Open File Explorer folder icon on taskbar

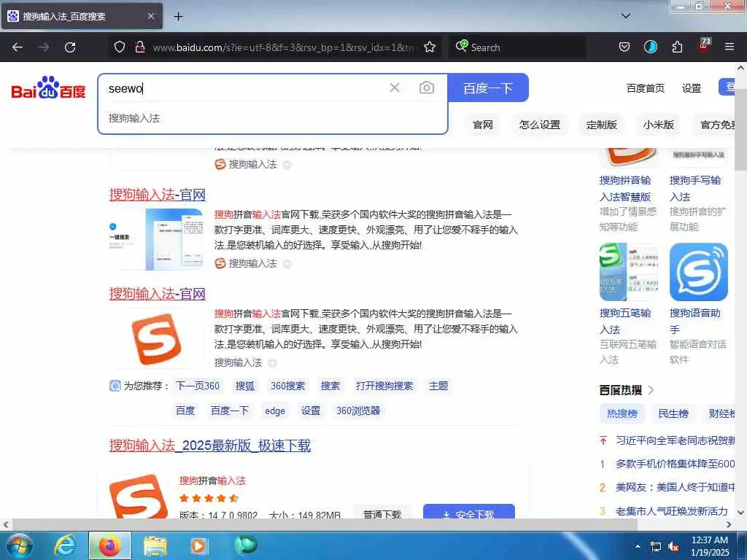[x=155, y=545]
